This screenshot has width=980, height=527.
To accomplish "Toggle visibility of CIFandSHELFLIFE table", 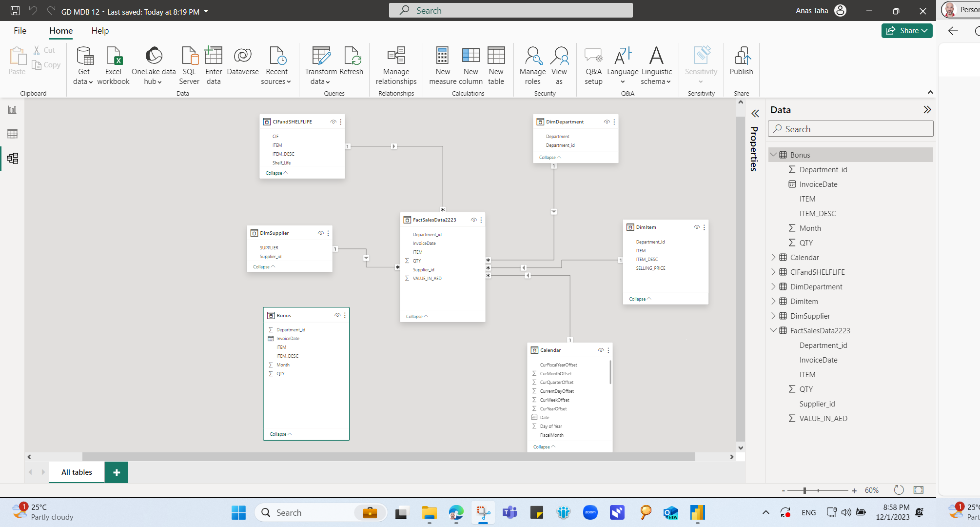I will click(x=333, y=122).
